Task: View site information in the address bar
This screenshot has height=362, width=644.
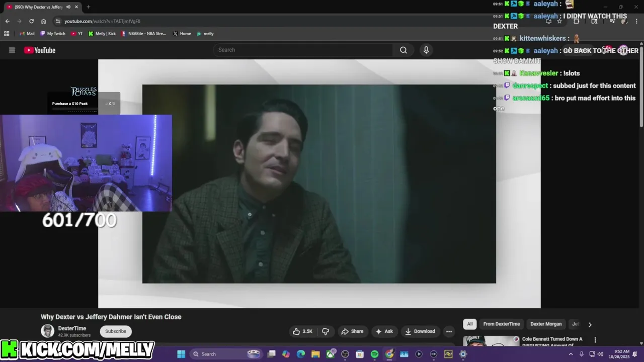Action: coord(58,21)
